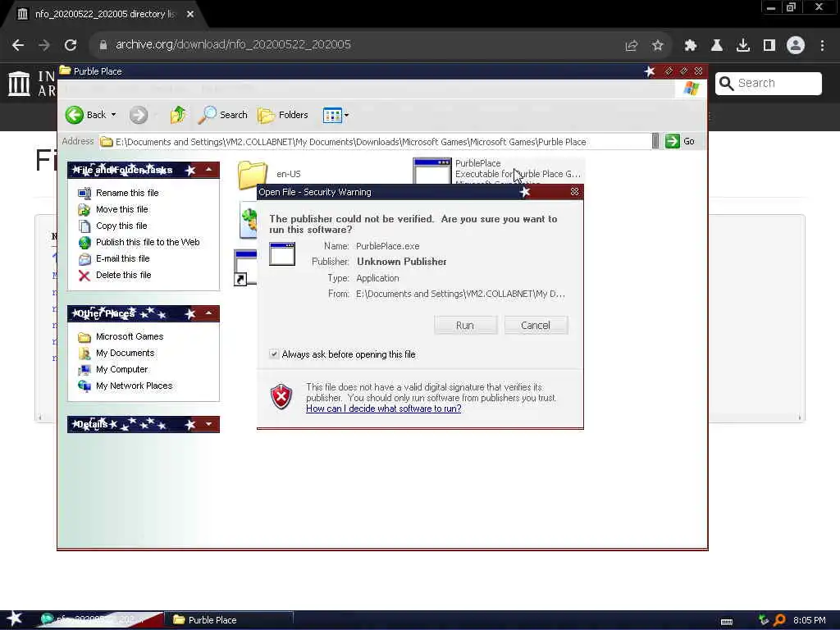840x630 pixels.
Task: Open My Network Places
Action: tap(134, 386)
